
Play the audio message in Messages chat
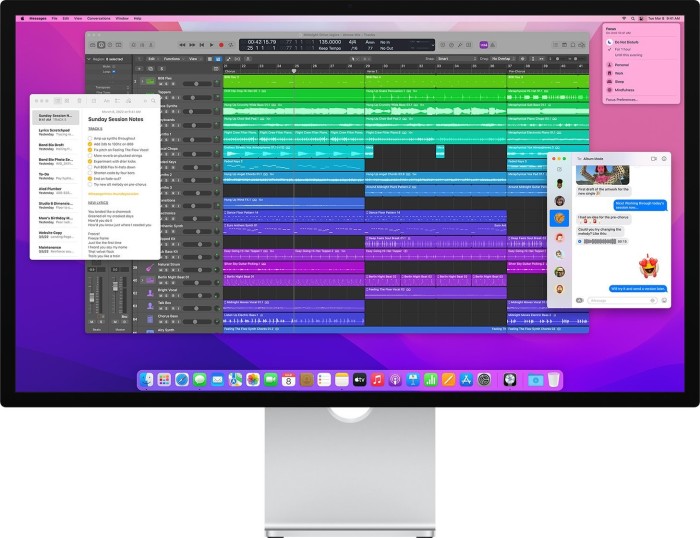click(581, 241)
